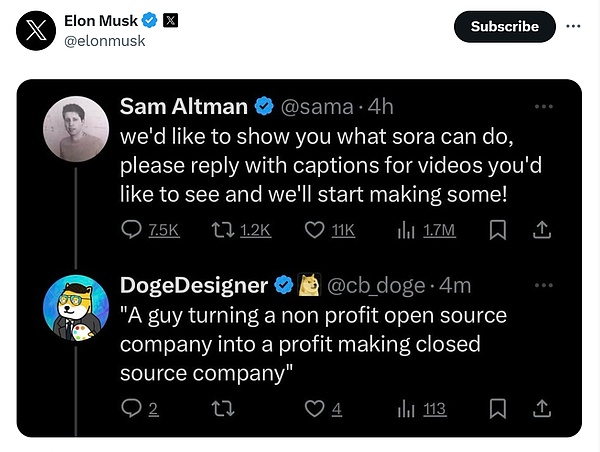Open the more options menu beside Subscribe
The image size is (600, 452).
pyautogui.click(x=573, y=26)
